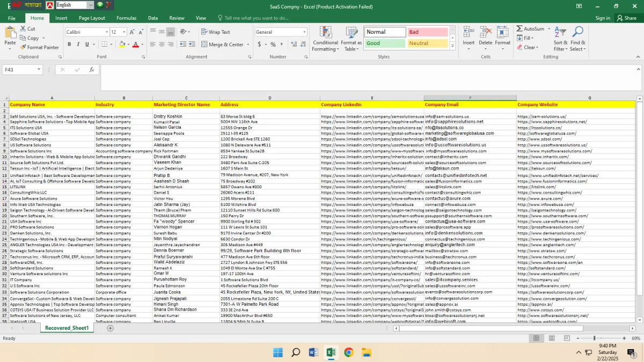Screen dimensions: 644x362
Task: Click the Copy button
Action: pyautogui.click(x=30, y=38)
